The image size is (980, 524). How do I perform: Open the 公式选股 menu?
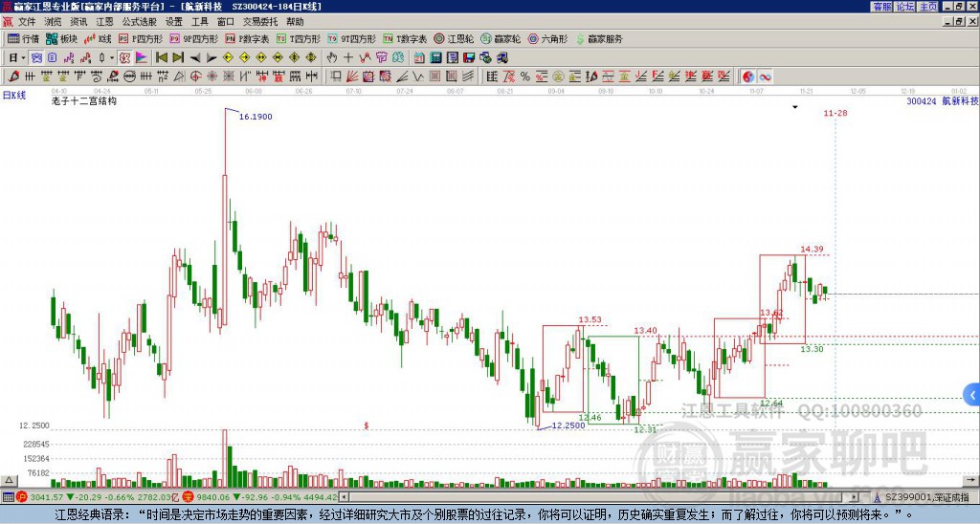click(138, 21)
